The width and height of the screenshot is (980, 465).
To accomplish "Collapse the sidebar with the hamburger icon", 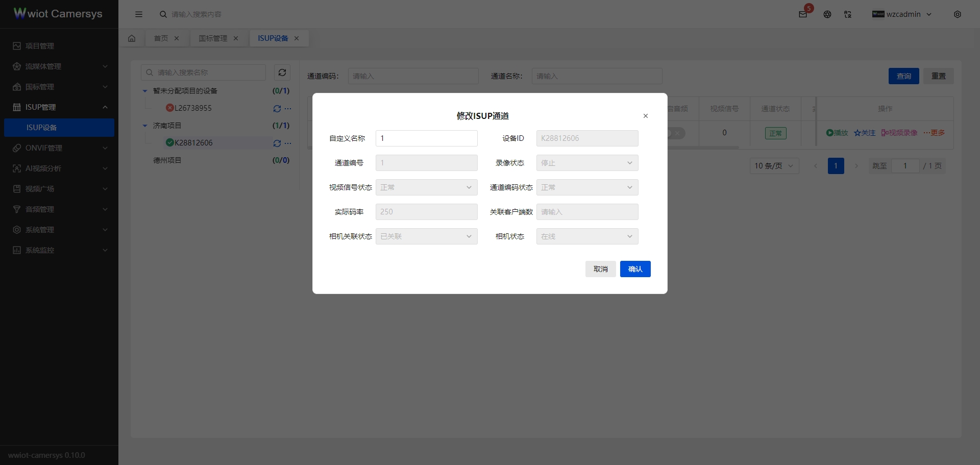I will click(139, 14).
